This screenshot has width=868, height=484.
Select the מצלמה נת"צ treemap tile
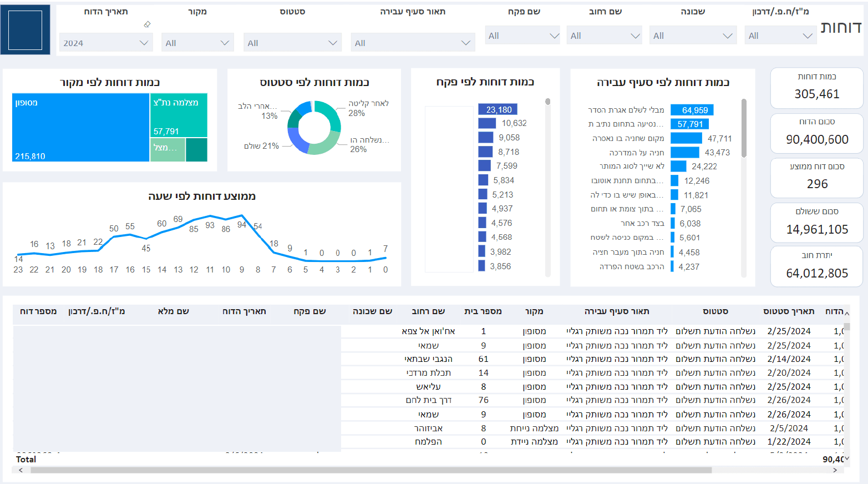point(179,115)
